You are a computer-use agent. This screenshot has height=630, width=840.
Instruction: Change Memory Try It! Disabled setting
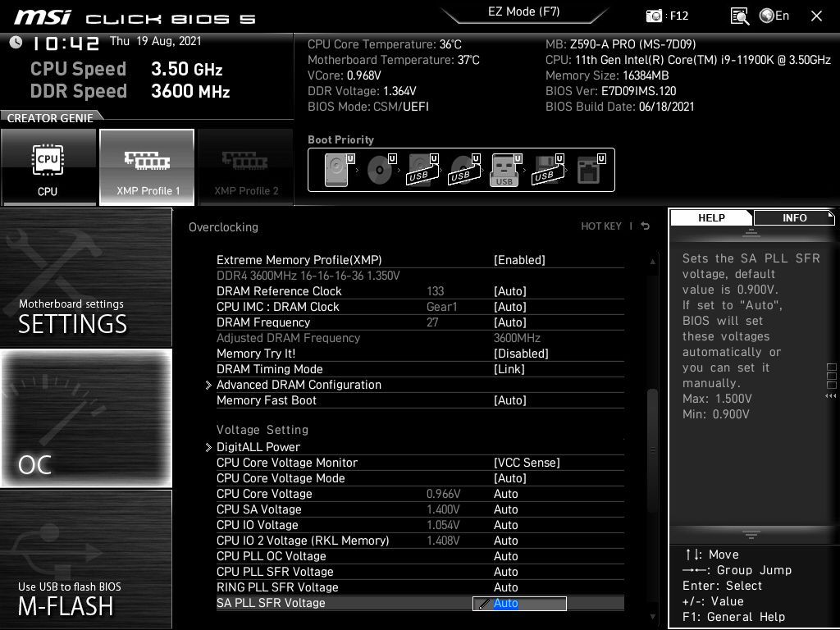[x=521, y=354]
